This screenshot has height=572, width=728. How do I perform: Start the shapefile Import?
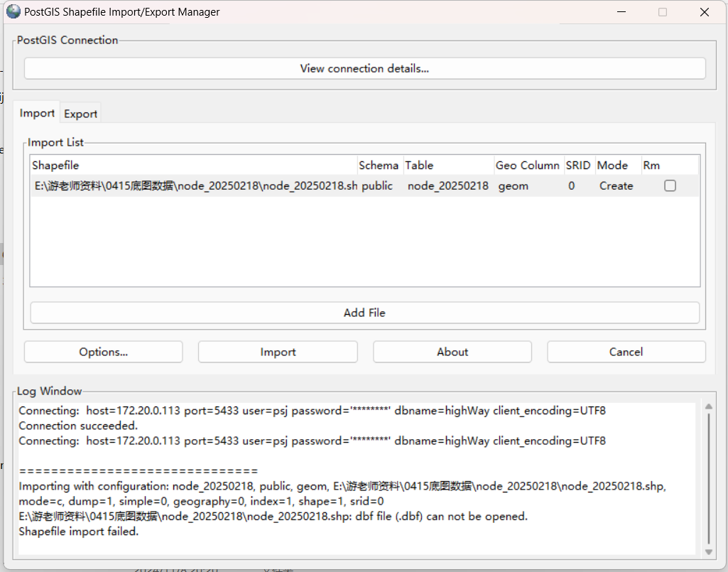(278, 352)
